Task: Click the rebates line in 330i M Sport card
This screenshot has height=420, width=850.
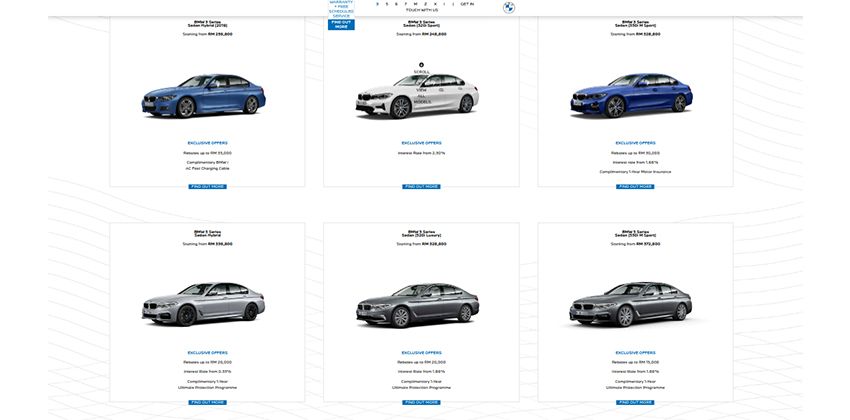Action: point(635,153)
